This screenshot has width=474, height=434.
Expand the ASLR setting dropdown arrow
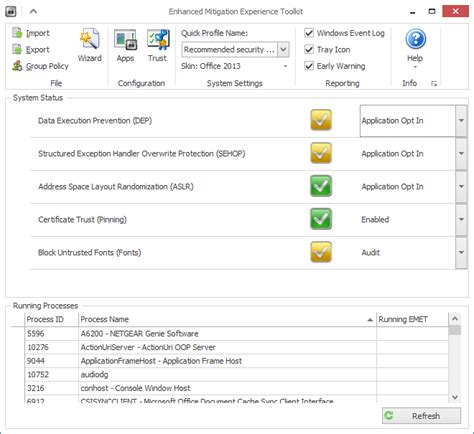click(x=461, y=186)
